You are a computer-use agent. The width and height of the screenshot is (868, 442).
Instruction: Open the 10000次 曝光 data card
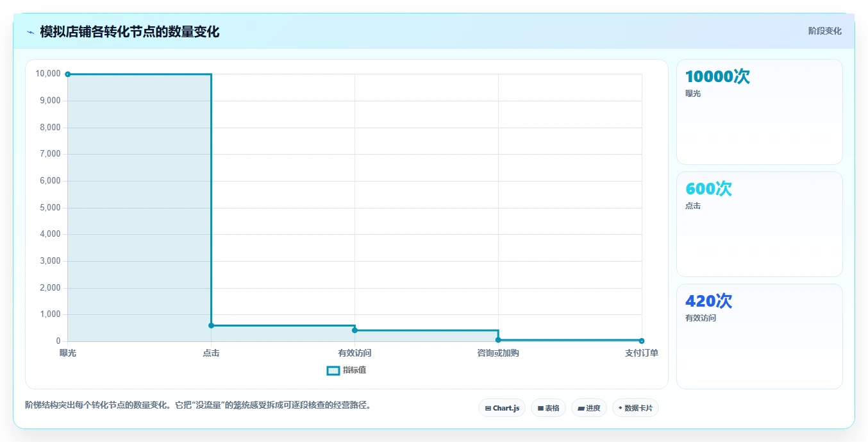pos(760,112)
